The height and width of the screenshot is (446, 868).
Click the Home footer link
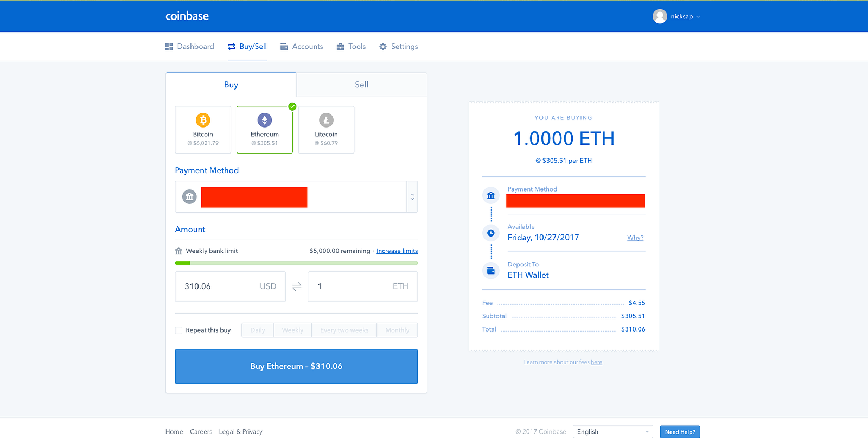pos(174,432)
